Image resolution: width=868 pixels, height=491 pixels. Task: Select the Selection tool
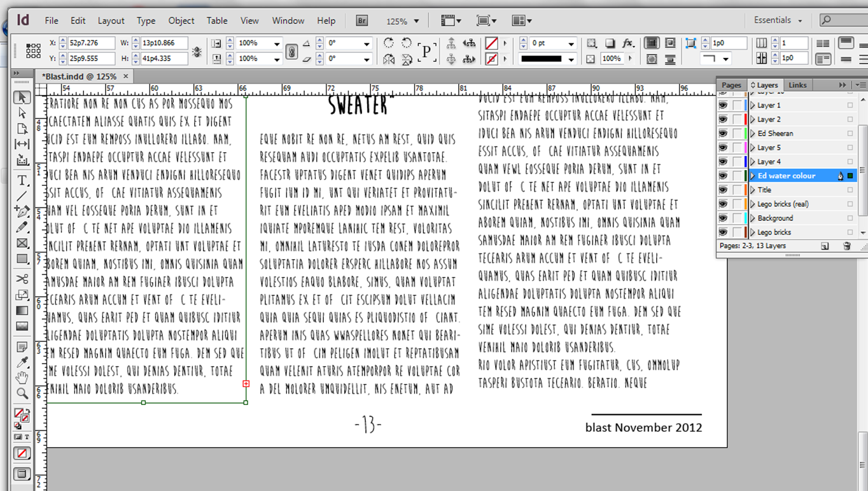[x=22, y=97]
